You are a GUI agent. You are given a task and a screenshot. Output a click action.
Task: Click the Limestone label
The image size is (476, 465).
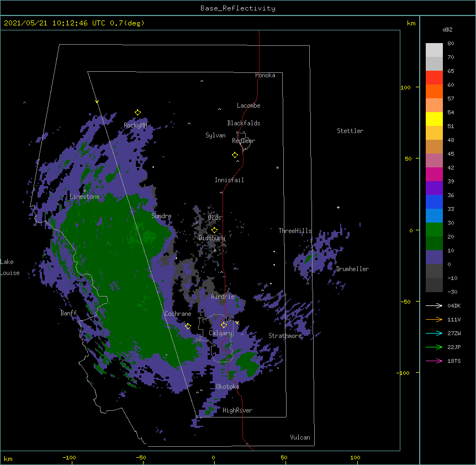pyautogui.click(x=84, y=197)
